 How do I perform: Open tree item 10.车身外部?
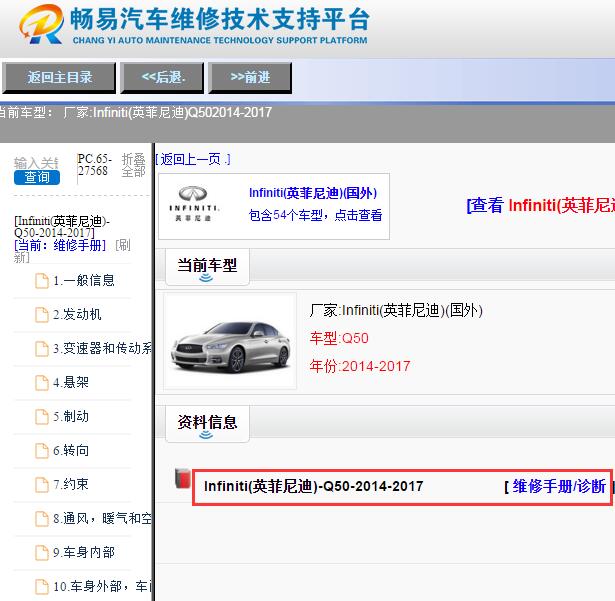(x=102, y=586)
